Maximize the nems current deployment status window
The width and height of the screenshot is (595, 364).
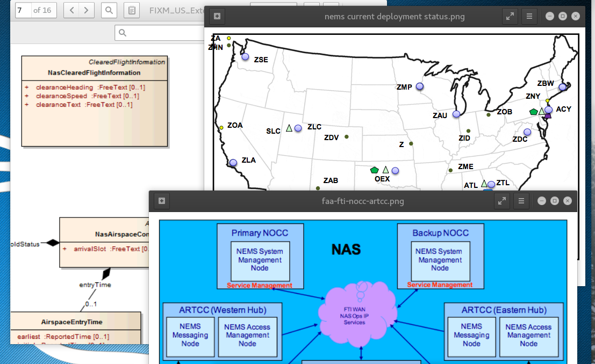click(x=563, y=16)
